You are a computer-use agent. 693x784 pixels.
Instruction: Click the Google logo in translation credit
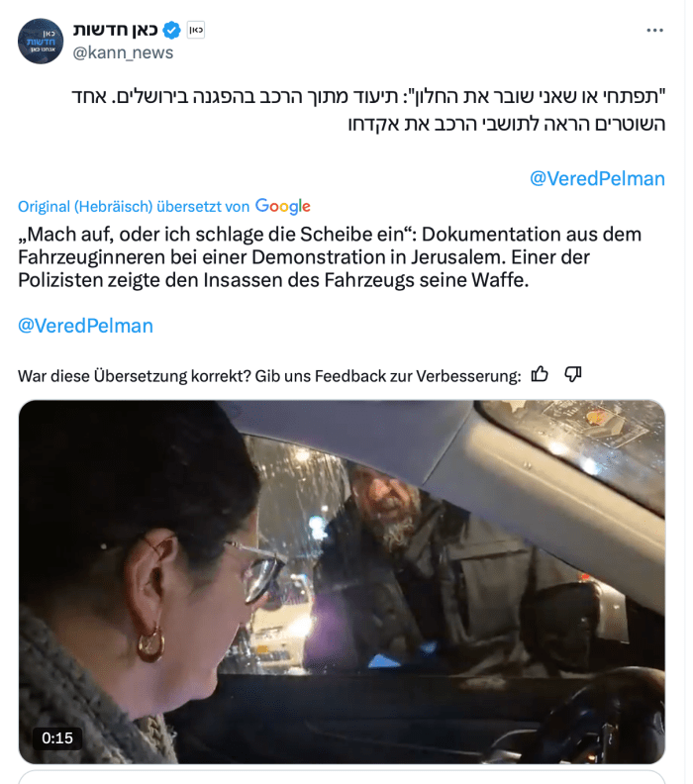(282, 206)
